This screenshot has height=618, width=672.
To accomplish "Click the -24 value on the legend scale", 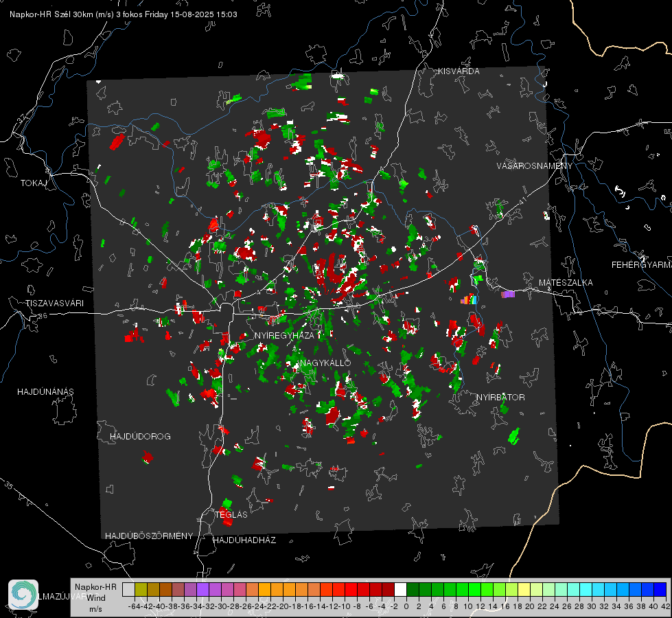I will point(258,606).
